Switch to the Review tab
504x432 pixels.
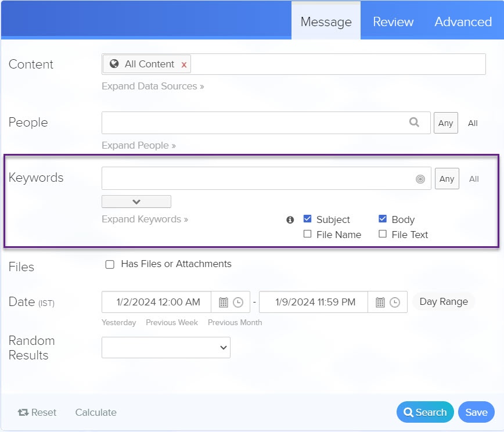[x=393, y=21]
